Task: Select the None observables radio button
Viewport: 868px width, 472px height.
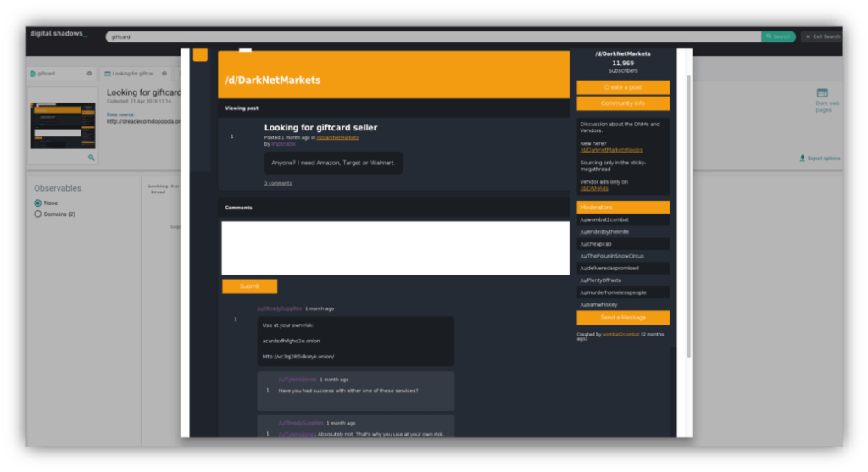Action: click(x=37, y=203)
